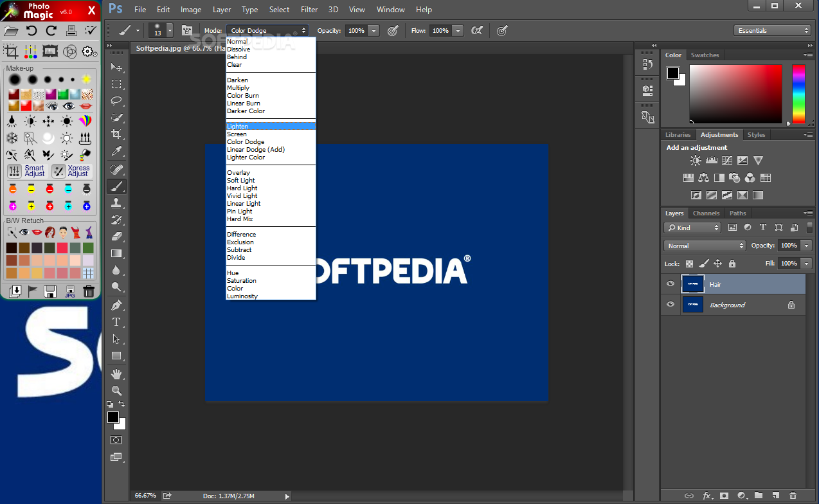Choose Lighten in blend mode list
This screenshot has width=819, height=504.
click(x=271, y=127)
